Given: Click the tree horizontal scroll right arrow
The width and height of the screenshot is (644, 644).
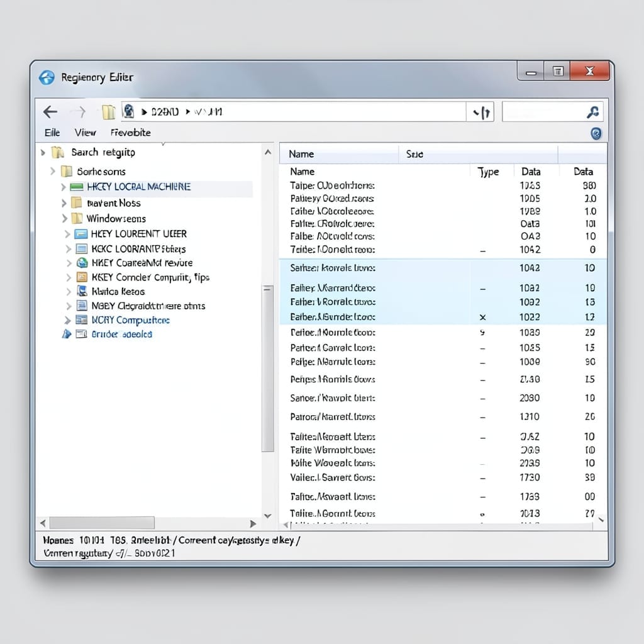Looking at the screenshot, I should (x=253, y=524).
